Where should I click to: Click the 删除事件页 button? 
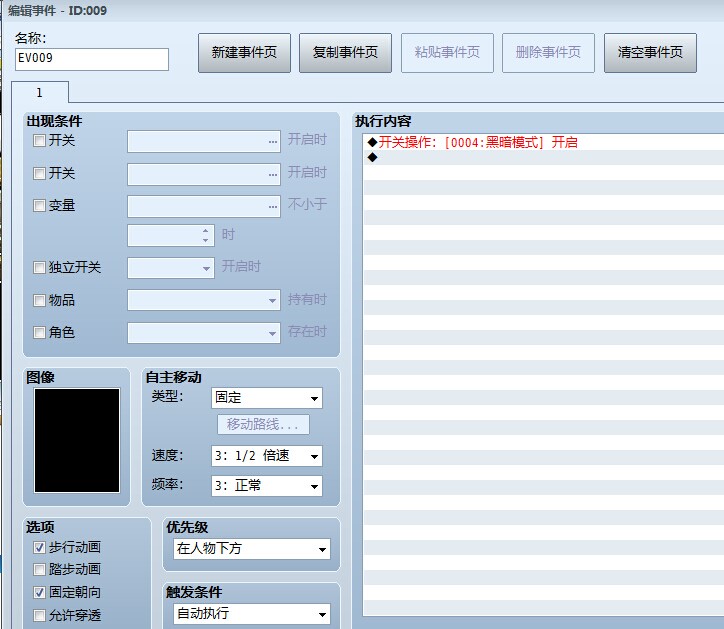click(548, 53)
